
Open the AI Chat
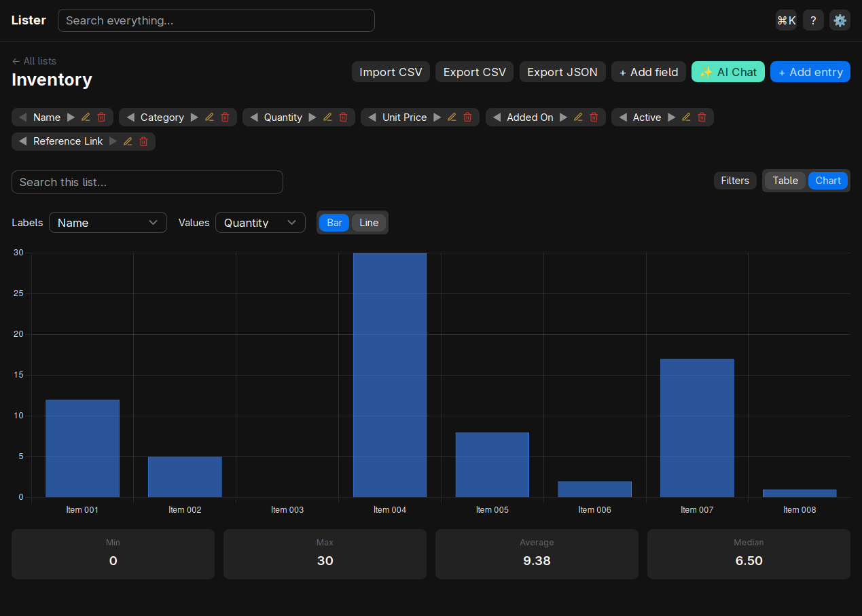pyautogui.click(x=728, y=72)
